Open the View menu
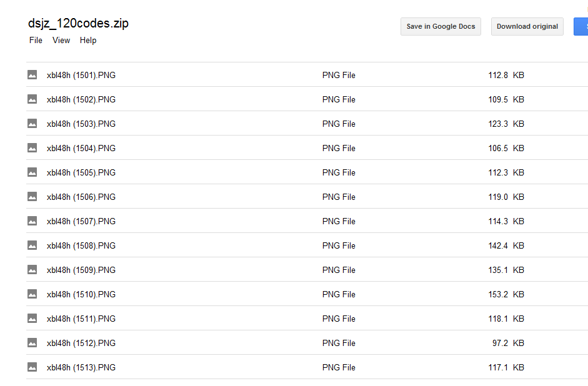Viewport: 588px width, 386px height. 61,41
